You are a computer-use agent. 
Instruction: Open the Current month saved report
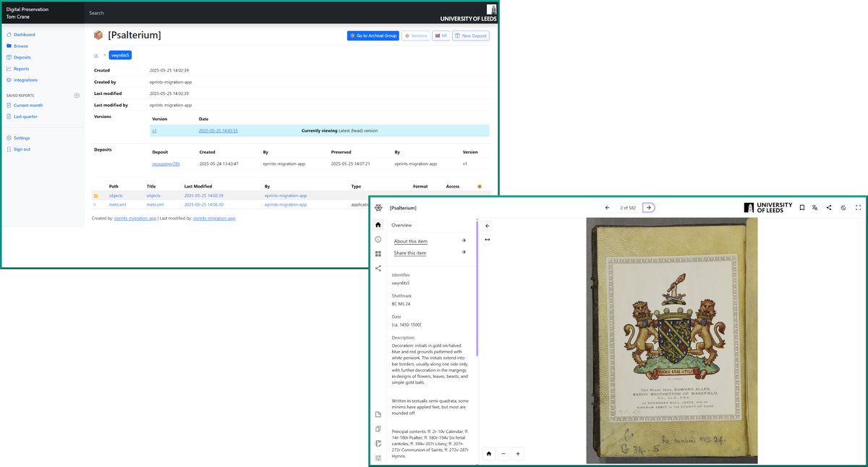pos(28,104)
